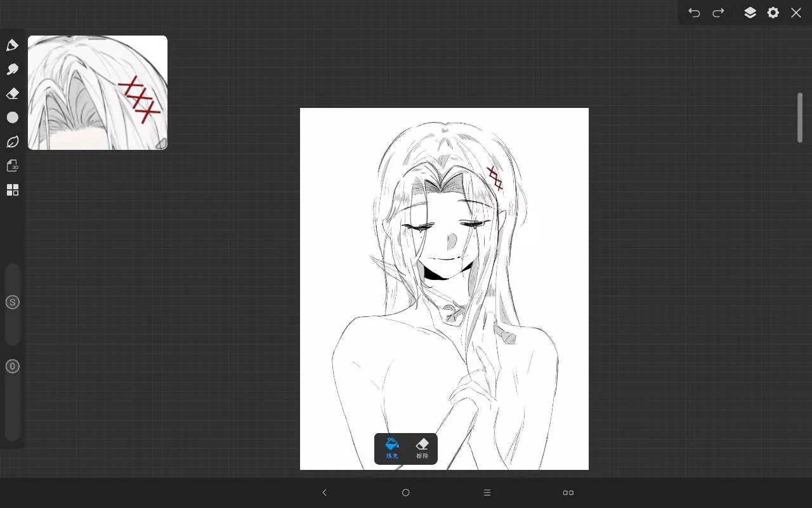Screen dimensions: 812x508
Task: Switch to the 擦除 erase mode
Action: [x=422, y=448]
